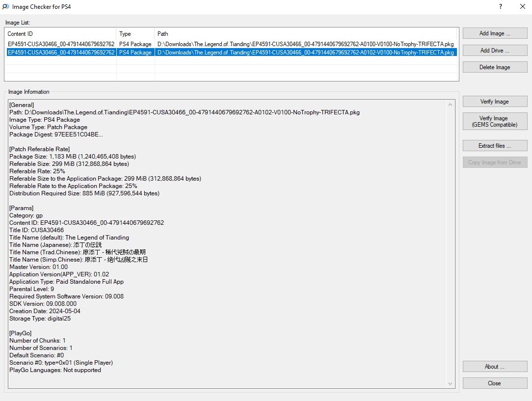This screenshot has width=532, height=401.
Task: Click Referable Rate to the Application Package line
Action: point(73,186)
